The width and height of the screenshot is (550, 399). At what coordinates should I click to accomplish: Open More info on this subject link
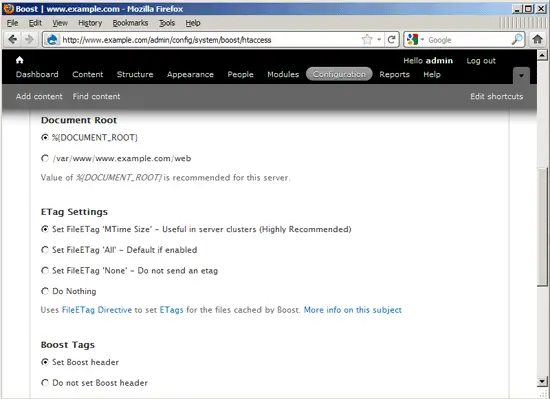353,310
